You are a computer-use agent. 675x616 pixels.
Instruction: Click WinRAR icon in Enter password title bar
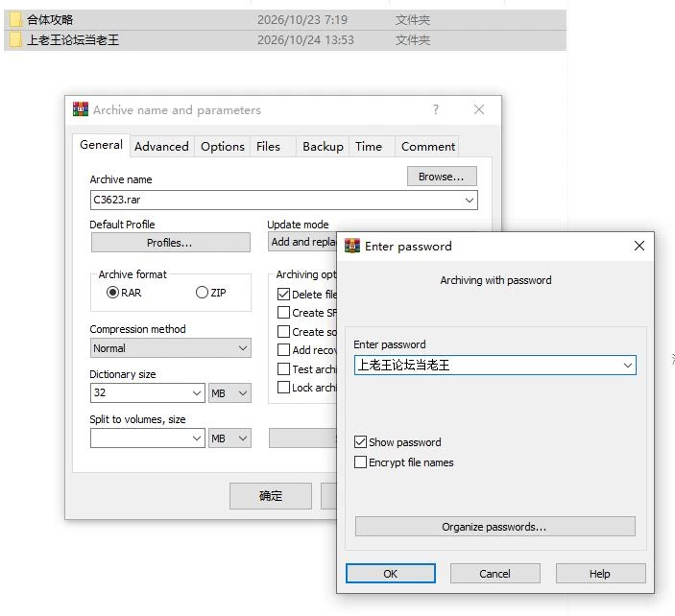click(352, 246)
